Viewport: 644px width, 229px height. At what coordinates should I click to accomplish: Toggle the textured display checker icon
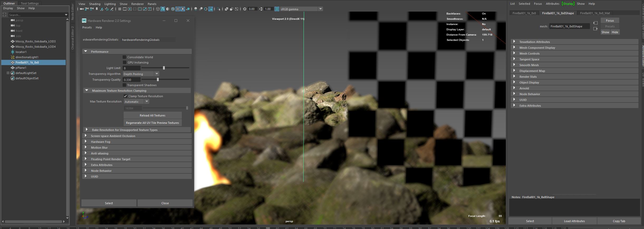[178, 9]
